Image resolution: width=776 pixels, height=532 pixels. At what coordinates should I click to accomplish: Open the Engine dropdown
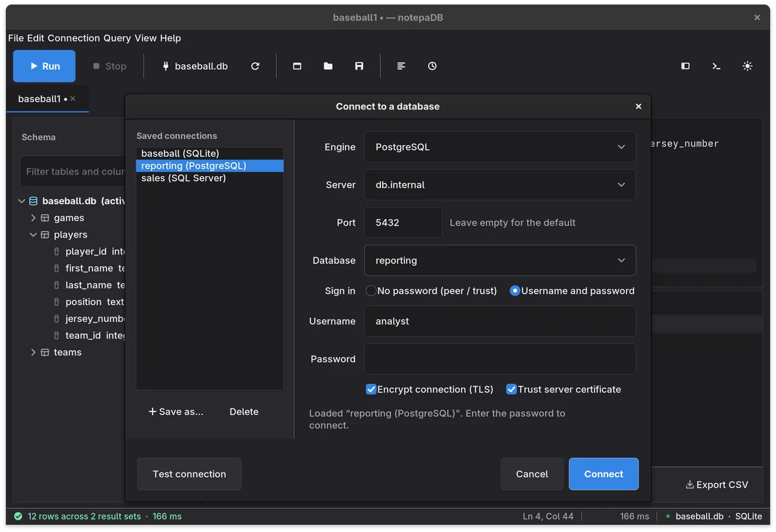pos(500,147)
